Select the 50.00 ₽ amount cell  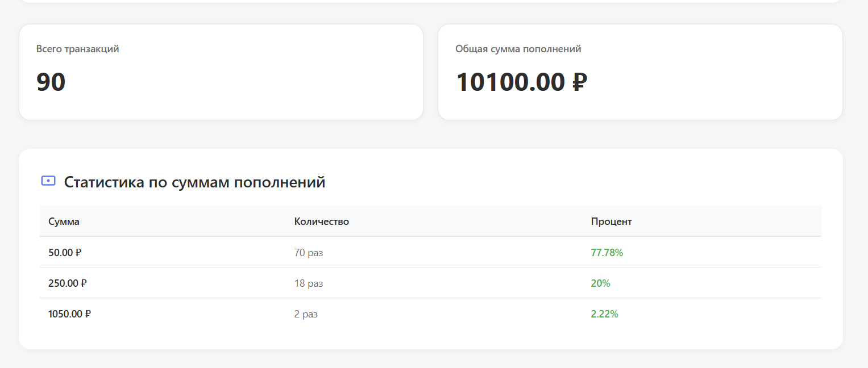65,253
